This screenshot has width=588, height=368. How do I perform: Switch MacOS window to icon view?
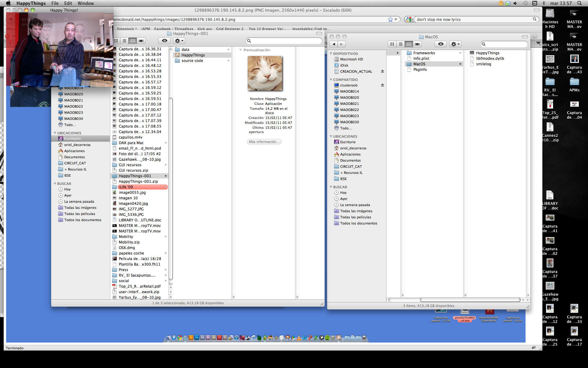pyautogui.click(x=392, y=44)
